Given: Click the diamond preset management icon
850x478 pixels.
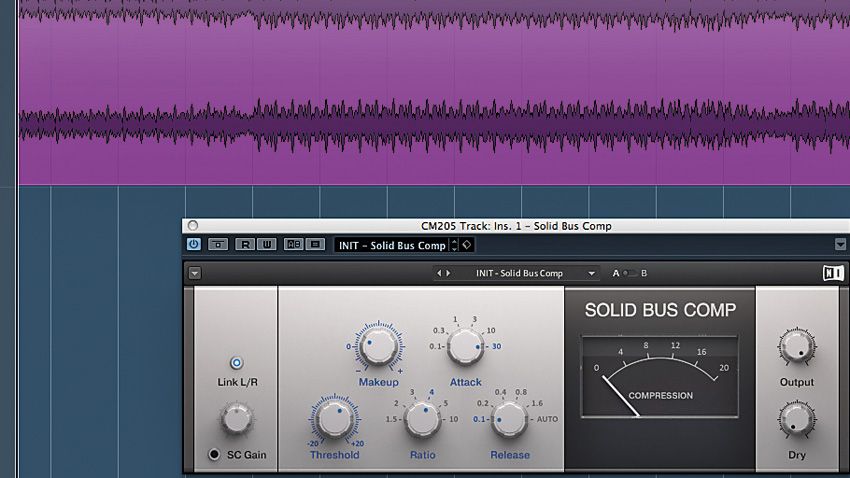Looking at the screenshot, I should 468,245.
